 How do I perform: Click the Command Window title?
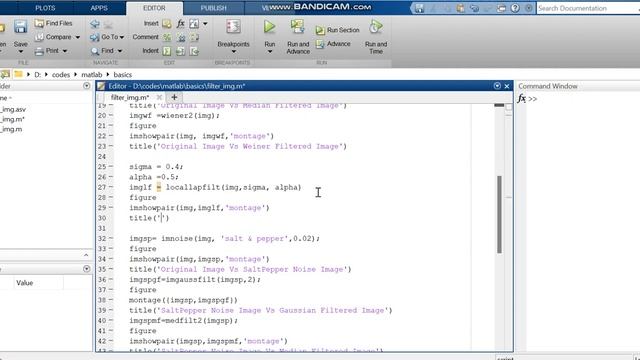548,86
